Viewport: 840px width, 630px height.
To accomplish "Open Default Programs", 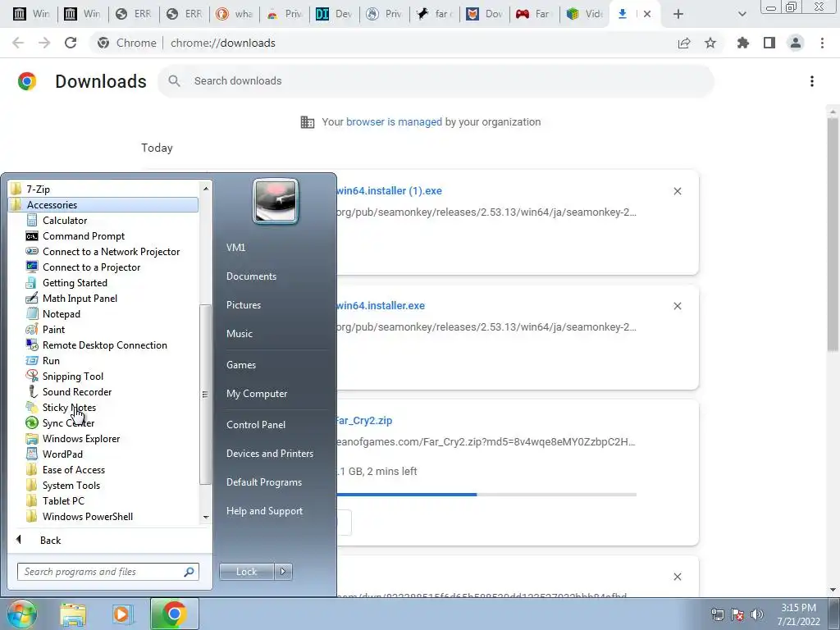I will point(263,482).
